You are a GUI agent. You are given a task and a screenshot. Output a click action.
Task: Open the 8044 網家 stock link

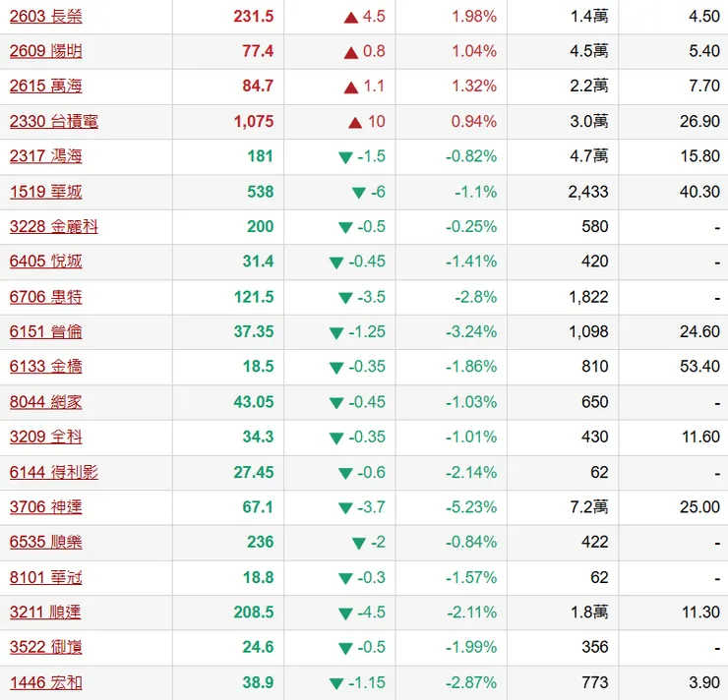(x=45, y=402)
